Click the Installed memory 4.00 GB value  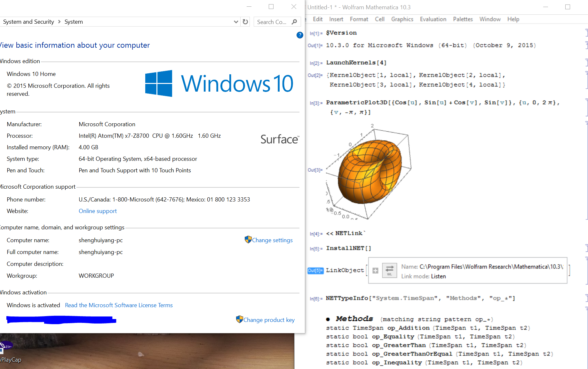point(88,147)
